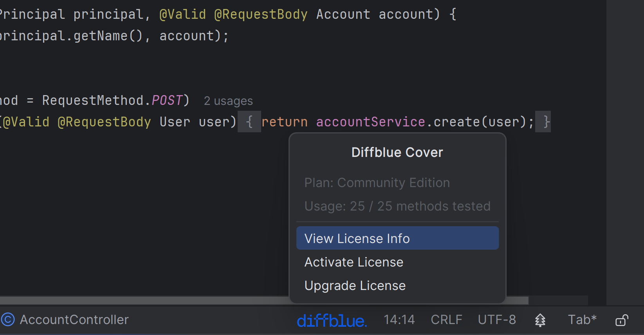The image size is (644, 335).
Task: Open the CRLF line separator selector
Action: (446, 320)
